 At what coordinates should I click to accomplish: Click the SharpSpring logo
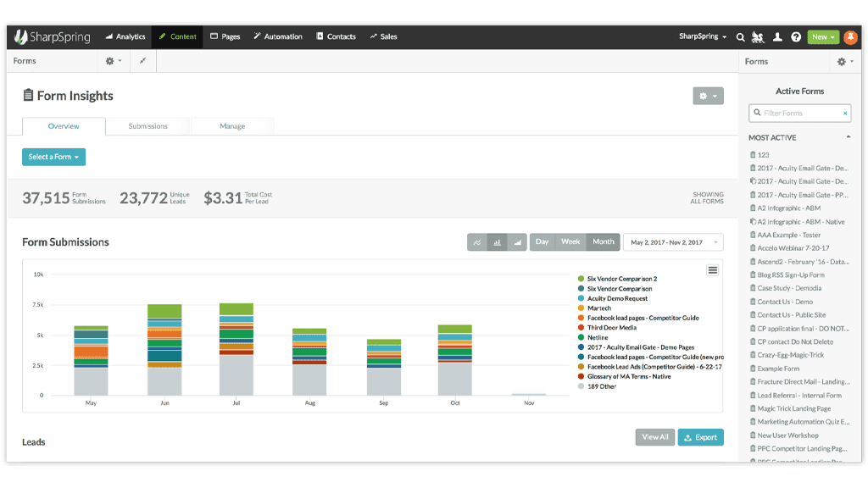[52, 36]
